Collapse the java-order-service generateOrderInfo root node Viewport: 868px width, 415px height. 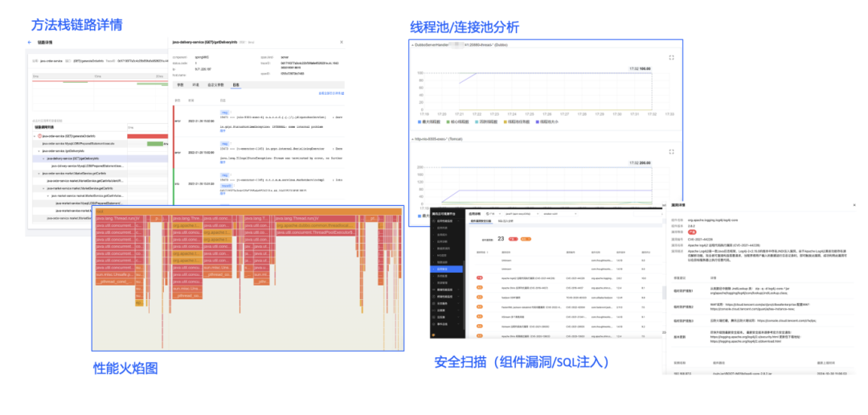pos(35,136)
